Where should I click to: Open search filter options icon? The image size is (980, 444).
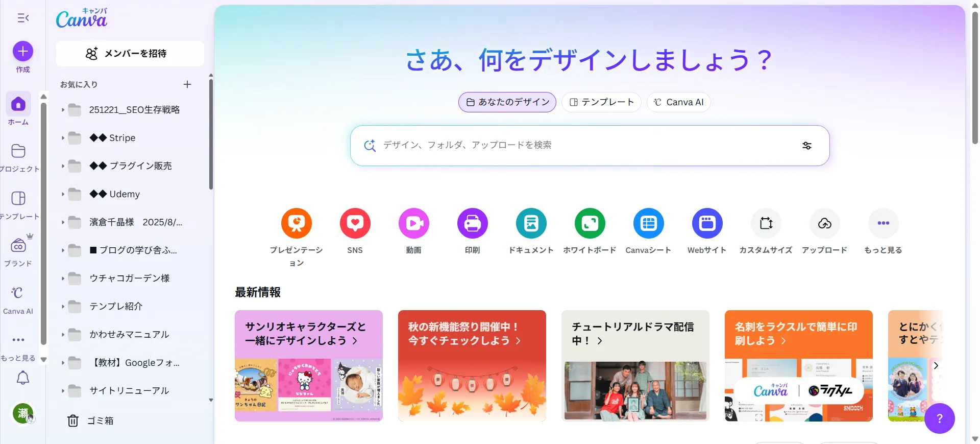[806, 146]
